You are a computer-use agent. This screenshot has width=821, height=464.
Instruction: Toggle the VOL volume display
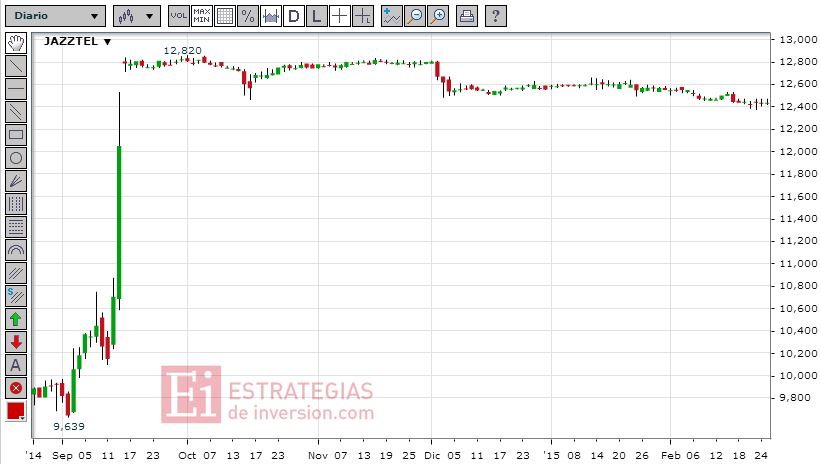(179, 16)
